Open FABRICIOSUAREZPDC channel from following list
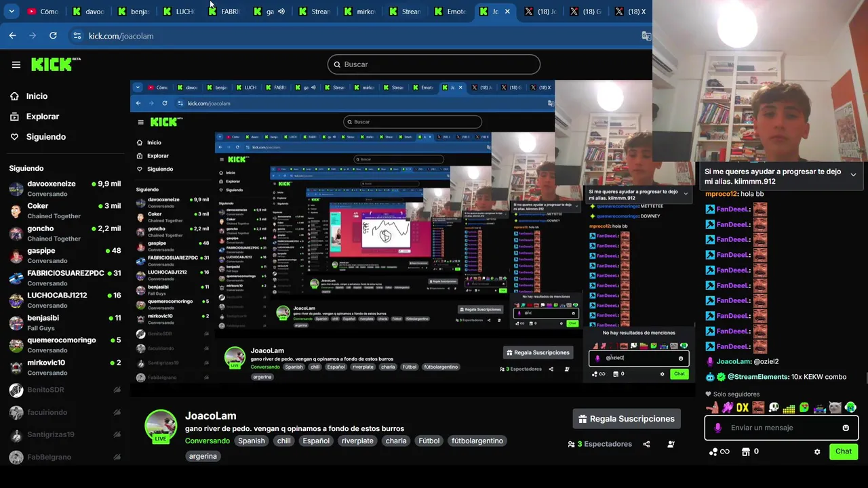 pos(65,278)
